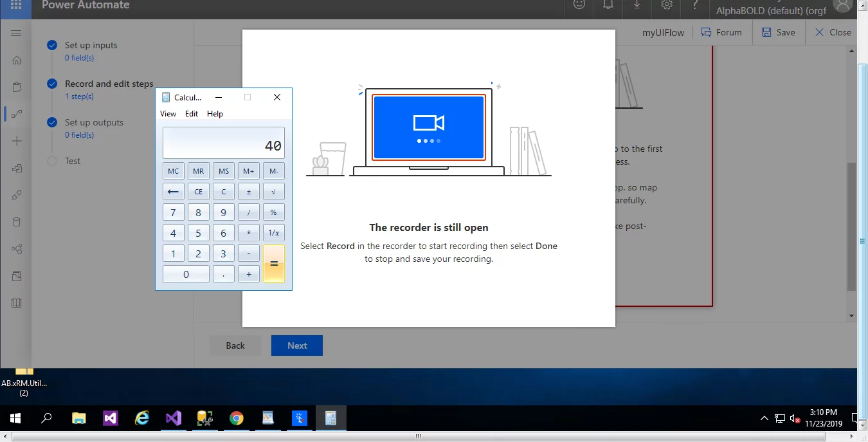Select the Set up inputs step
Viewport: 868px width, 442px height.
pyautogui.click(x=91, y=45)
